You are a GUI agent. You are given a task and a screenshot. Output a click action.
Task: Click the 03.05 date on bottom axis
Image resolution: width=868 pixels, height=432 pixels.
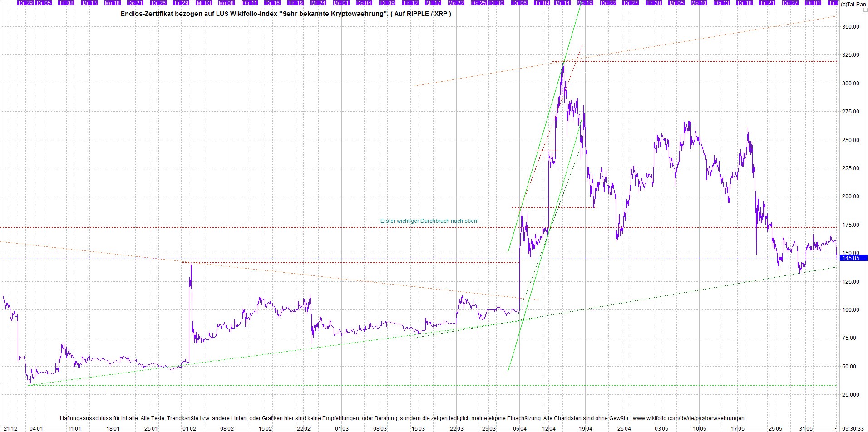click(661, 428)
